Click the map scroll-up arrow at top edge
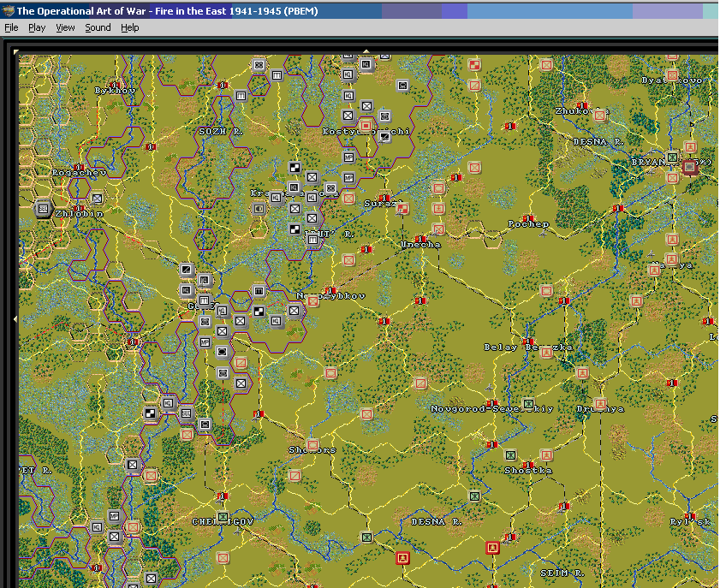This screenshot has width=720, height=588. tap(366, 51)
